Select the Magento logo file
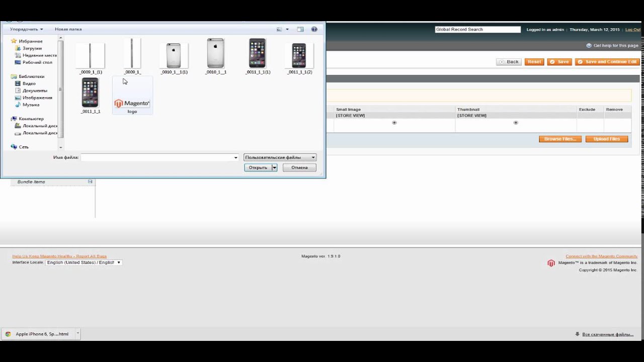644x362 pixels. (x=132, y=96)
